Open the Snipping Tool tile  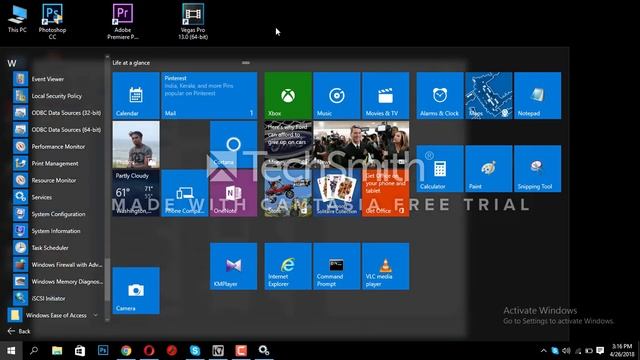tap(538, 169)
